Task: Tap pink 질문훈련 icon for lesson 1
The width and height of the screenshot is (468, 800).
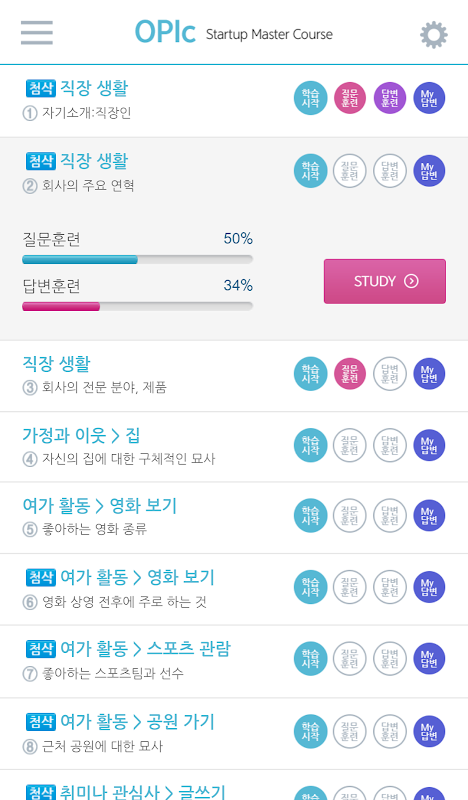Action: (350, 98)
